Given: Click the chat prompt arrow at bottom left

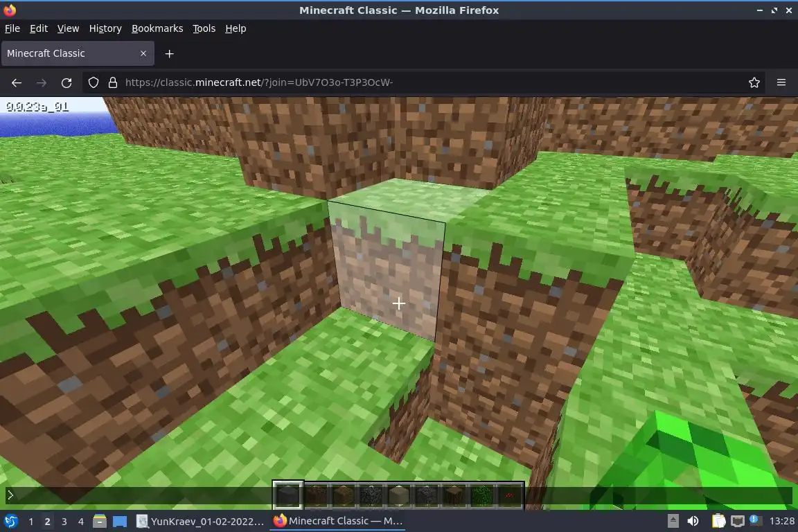Looking at the screenshot, I should click(10, 495).
